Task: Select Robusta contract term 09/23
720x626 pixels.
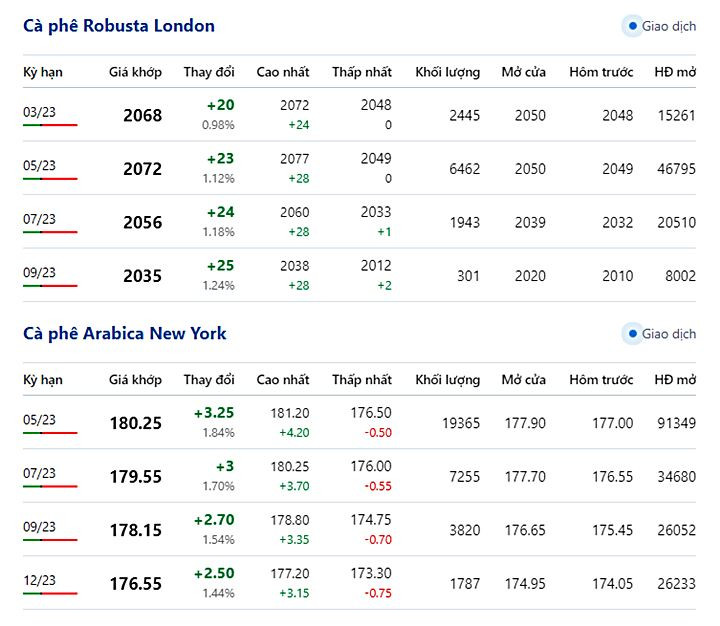Action: point(39,273)
